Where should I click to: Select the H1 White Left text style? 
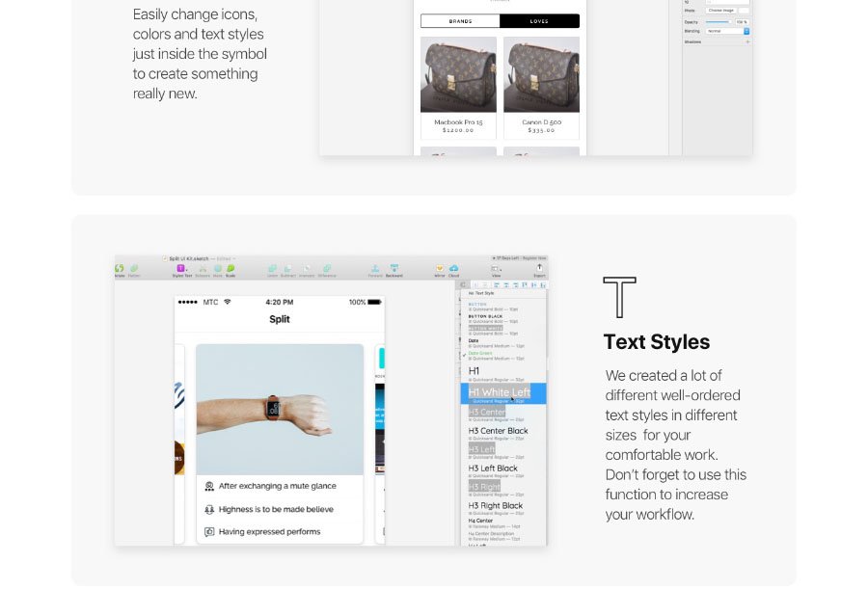[x=500, y=393]
